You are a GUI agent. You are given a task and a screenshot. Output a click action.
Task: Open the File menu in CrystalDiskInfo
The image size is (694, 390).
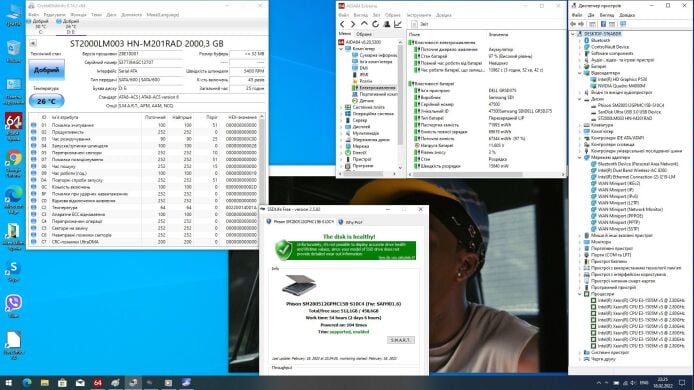[34, 15]
